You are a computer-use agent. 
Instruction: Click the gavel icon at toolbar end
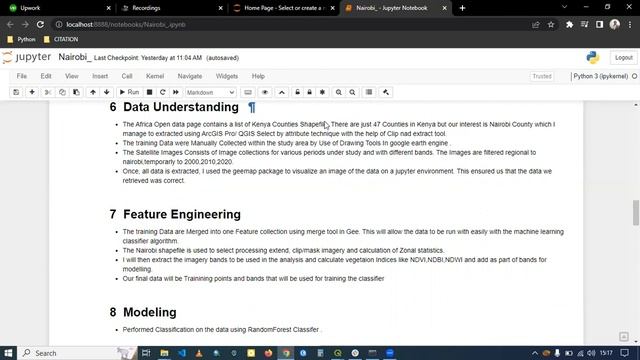click(386, 92)
